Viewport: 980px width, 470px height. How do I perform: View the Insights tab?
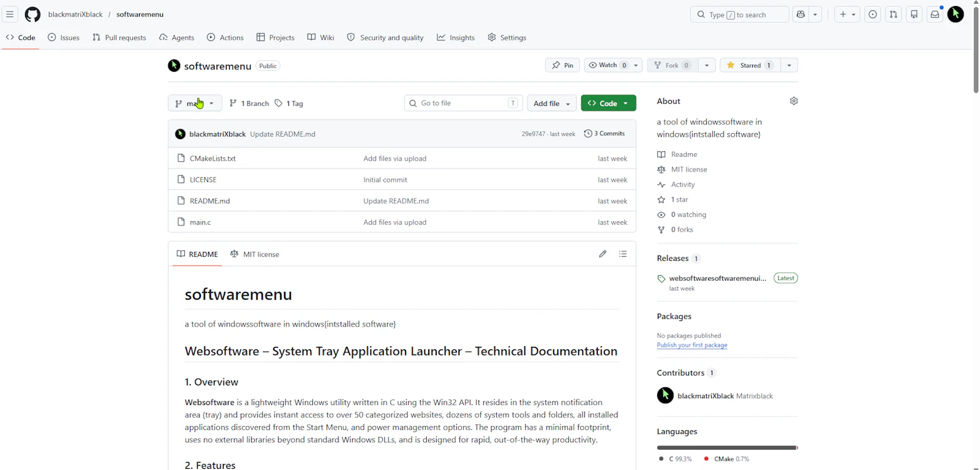(456, 37)
